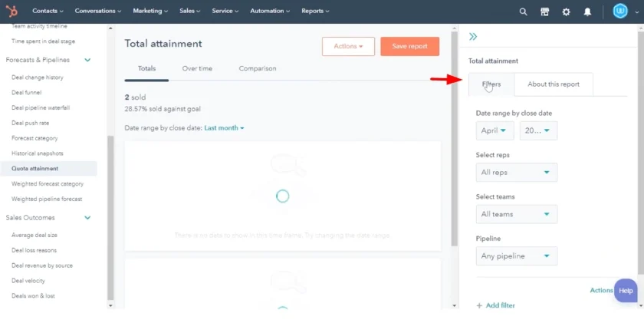Viewport: 644px width, 323px height.
Task: Open Weighted forecast category report
Action: point(48,184)
